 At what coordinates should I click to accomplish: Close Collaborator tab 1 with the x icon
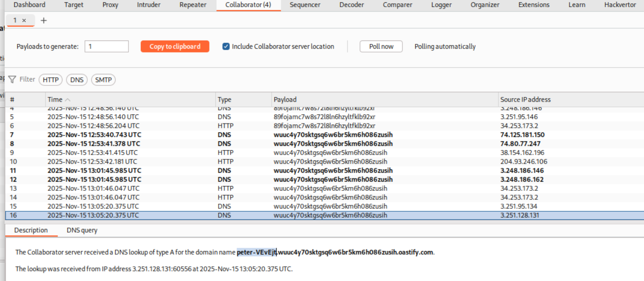[24, 21]
